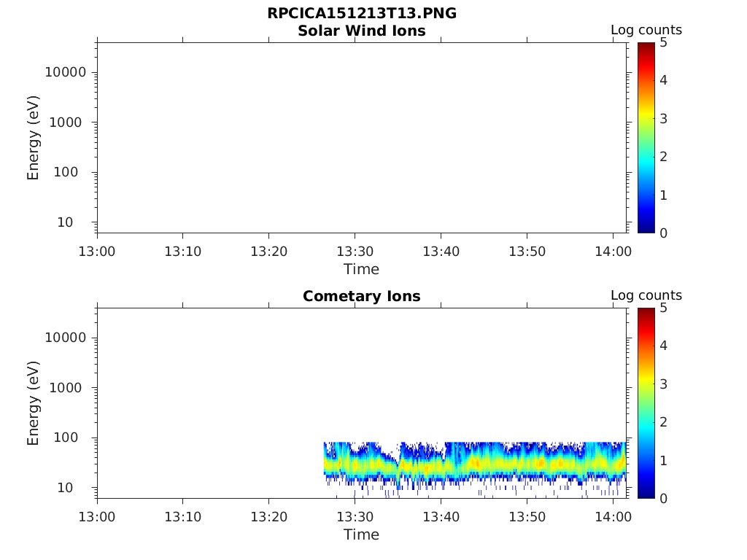The width and height of the screenshot is (747, 560).
Task: Select the 10000 energy tick of Solar Wind plot
Action: coord(66,72)
